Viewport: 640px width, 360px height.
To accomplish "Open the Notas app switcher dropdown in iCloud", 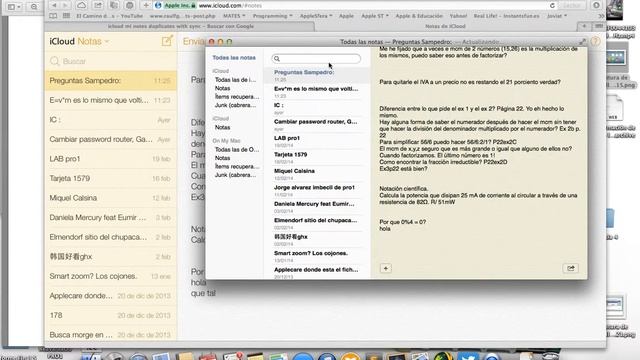I will tap(93, 41).
